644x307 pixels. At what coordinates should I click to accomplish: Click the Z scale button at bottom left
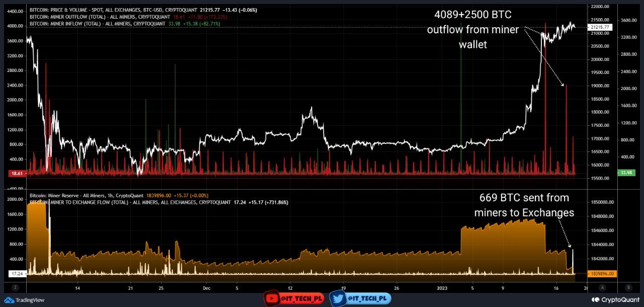(x=16, y=288)
